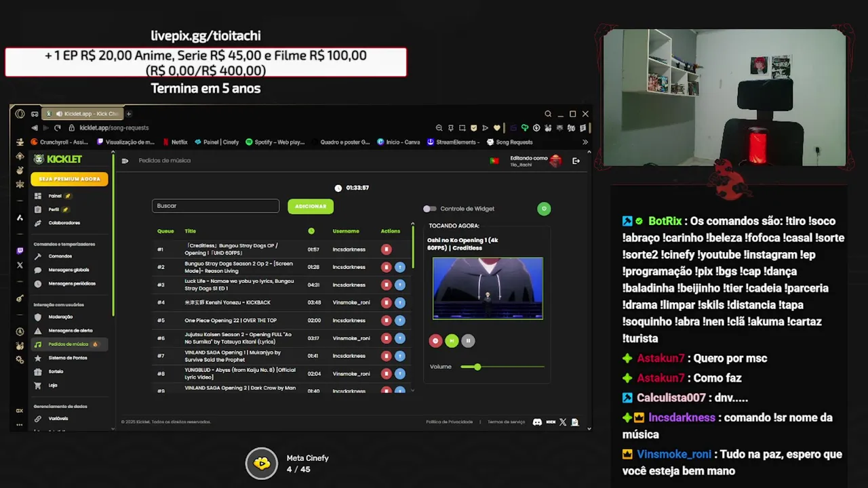This screenshot has width=868, height=488.
Task: Open Moderação in sidebar
Action: click(60, 317)
